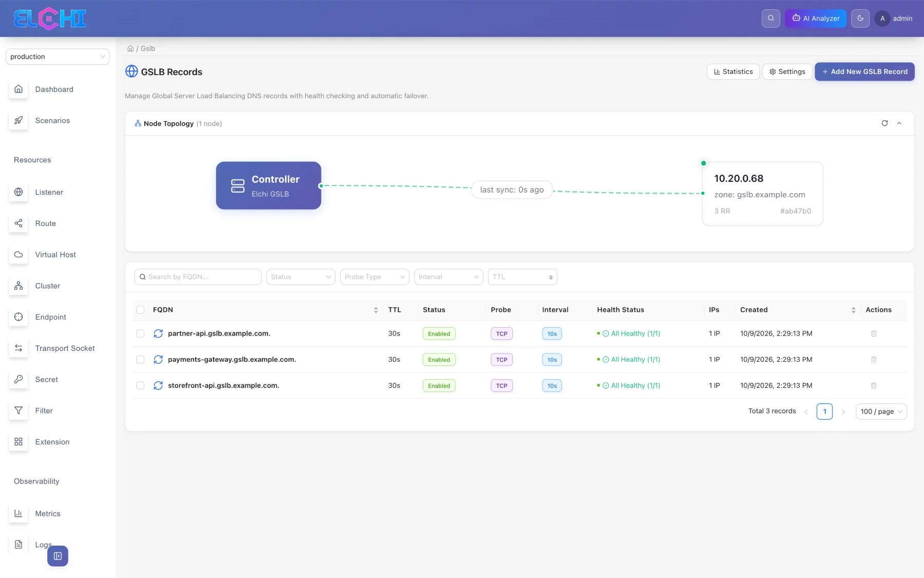The image size is (924, 578).
Task: Open the Probe Type filter dropdown
Action: pos(375,277)
